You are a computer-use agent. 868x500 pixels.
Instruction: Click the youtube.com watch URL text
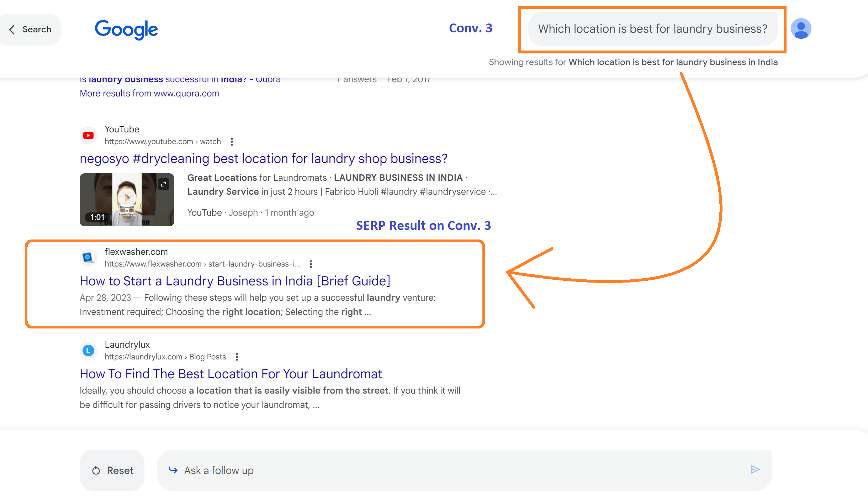pyautogui.click(x=163, y=142)
